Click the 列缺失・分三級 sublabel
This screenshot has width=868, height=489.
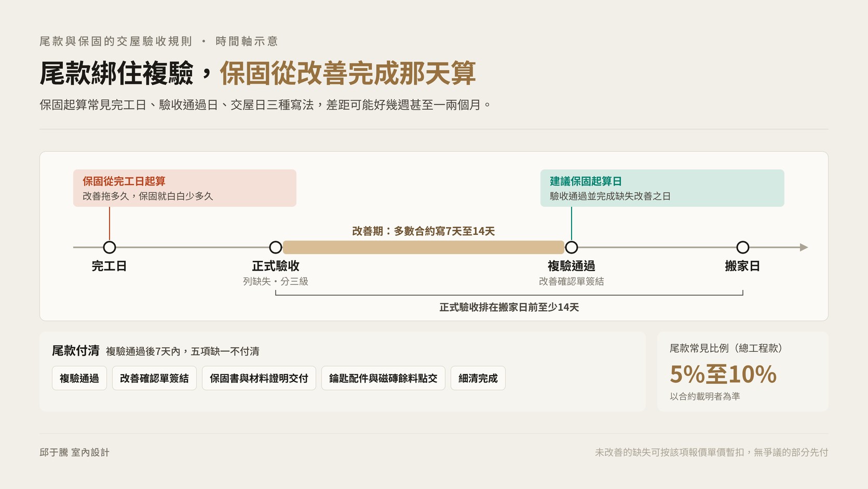point(276,281)
